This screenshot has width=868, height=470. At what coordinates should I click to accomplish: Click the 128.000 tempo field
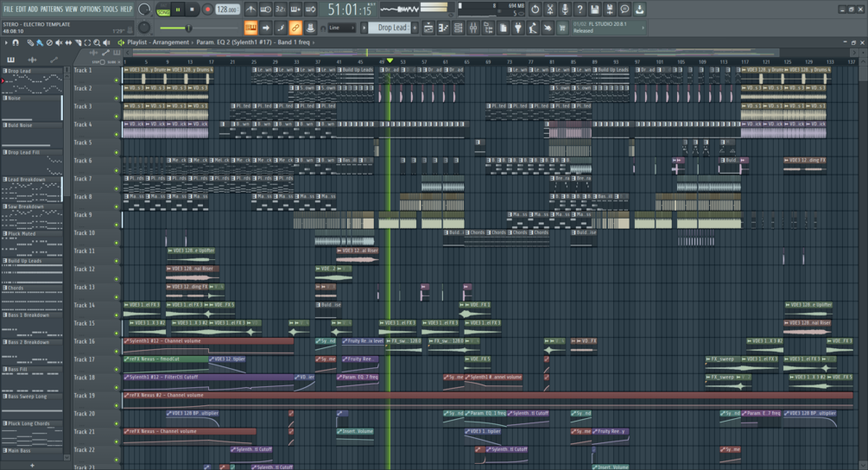(227, 10)
